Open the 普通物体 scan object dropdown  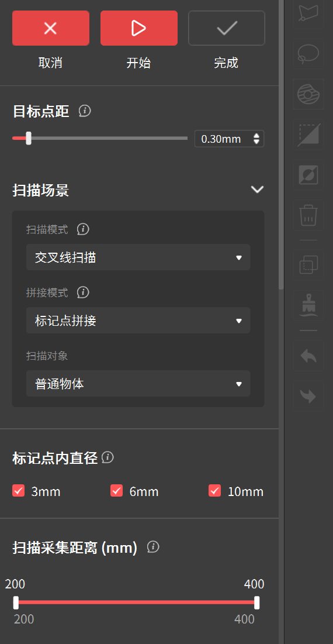[138, 384]
